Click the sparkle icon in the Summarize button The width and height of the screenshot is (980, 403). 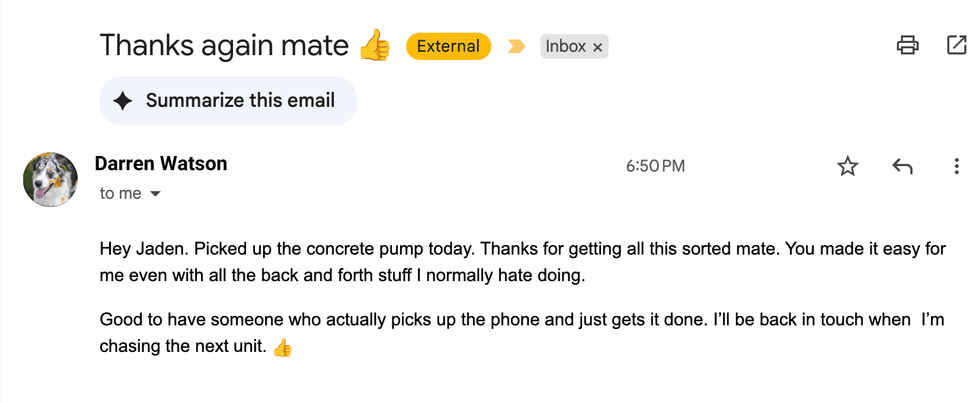[123, 101]
